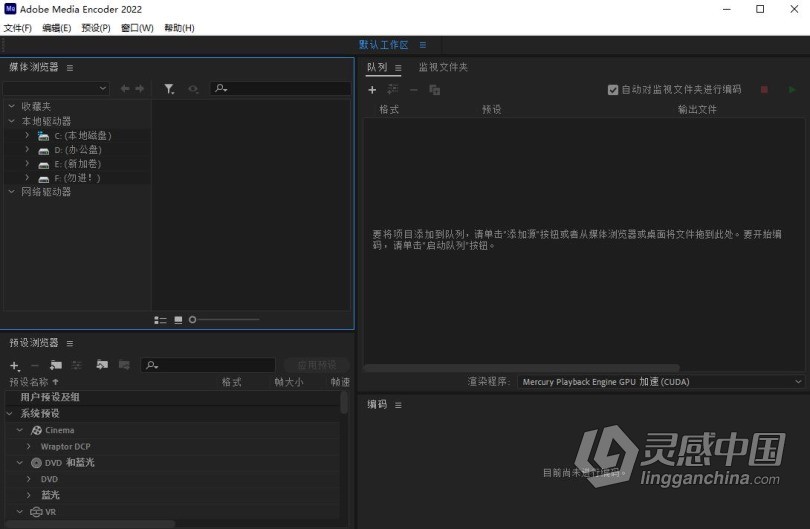Viewport: 810px width, 529px height.
Task: Collapse the 本地驱动器 local drives section
Action: [x=11, y=121]
